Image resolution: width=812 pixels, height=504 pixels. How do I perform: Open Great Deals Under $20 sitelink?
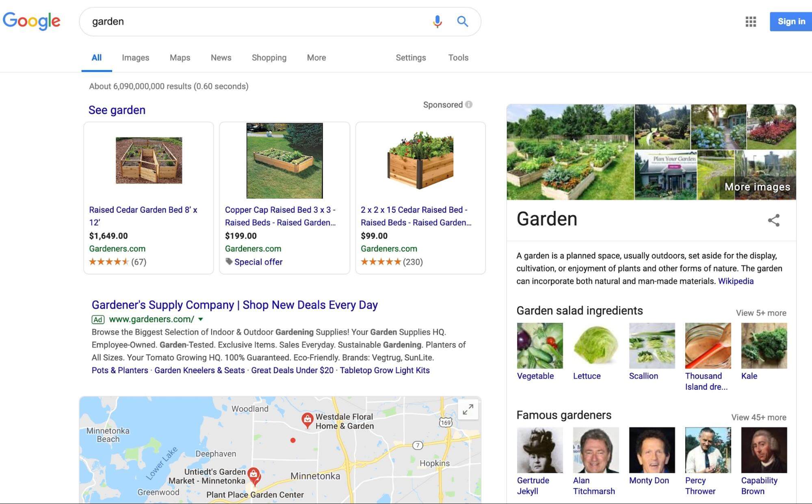coord(292,370)
